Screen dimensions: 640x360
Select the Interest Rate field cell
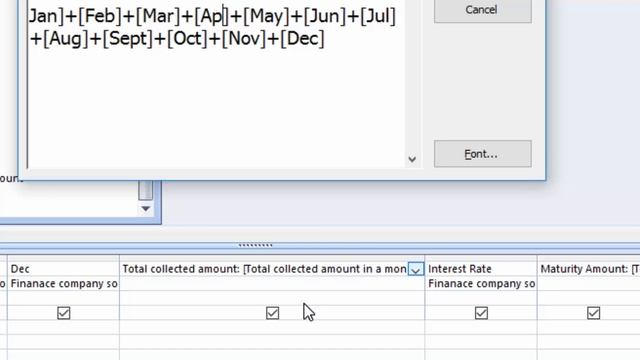click(x=481, y=269)
